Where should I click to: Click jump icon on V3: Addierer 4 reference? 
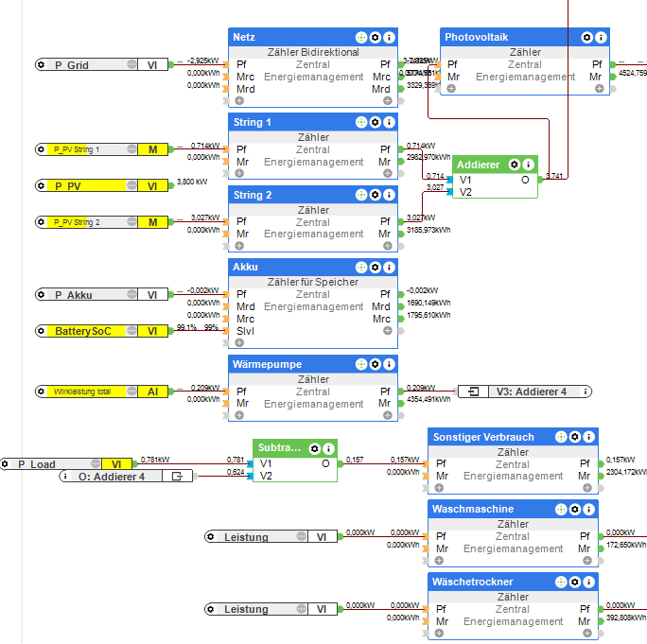474,392
